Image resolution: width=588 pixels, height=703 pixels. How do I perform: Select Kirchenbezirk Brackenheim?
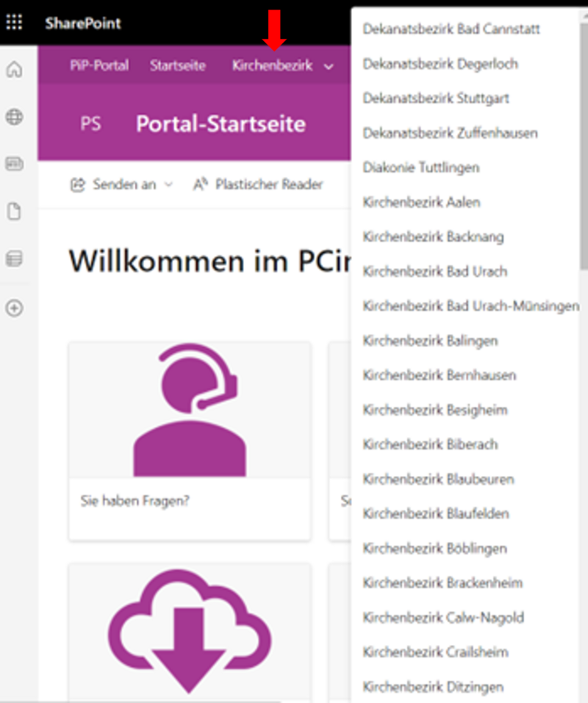[442, 583]
